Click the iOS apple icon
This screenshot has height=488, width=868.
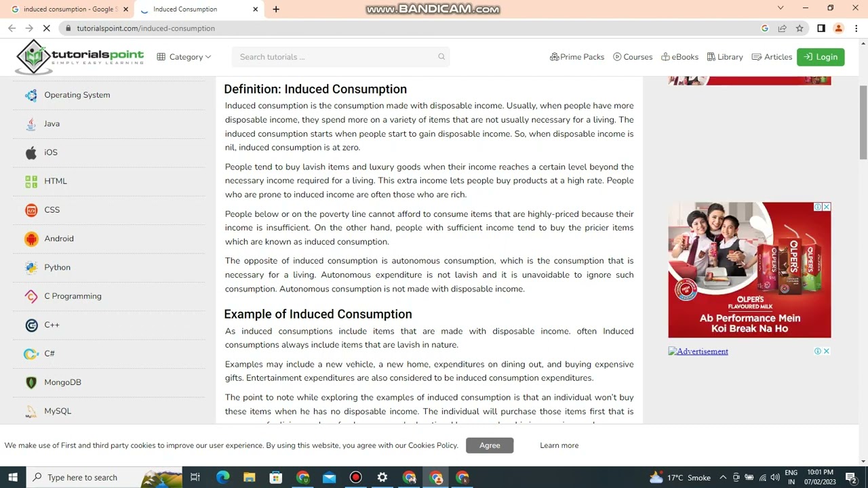click(x=31, y=152)
